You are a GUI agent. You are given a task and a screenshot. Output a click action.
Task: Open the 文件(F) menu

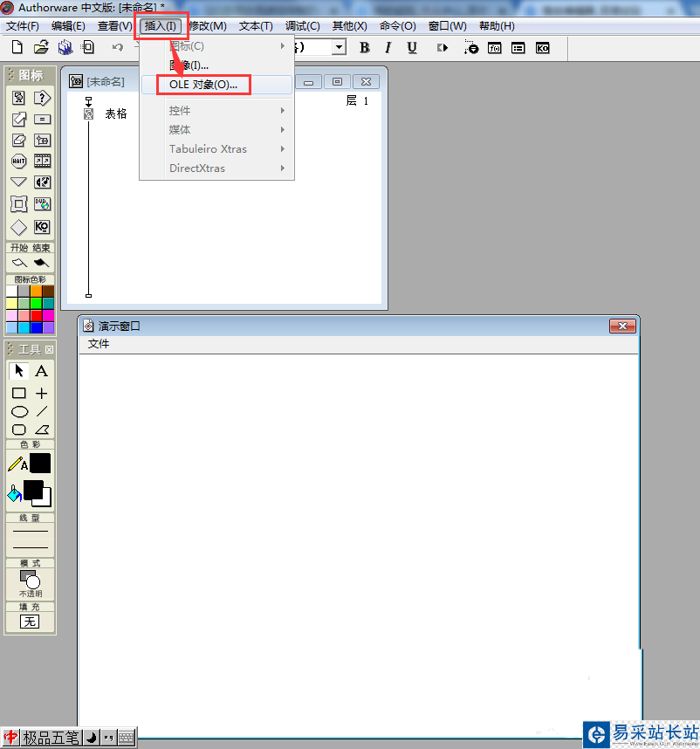(22, 26)
